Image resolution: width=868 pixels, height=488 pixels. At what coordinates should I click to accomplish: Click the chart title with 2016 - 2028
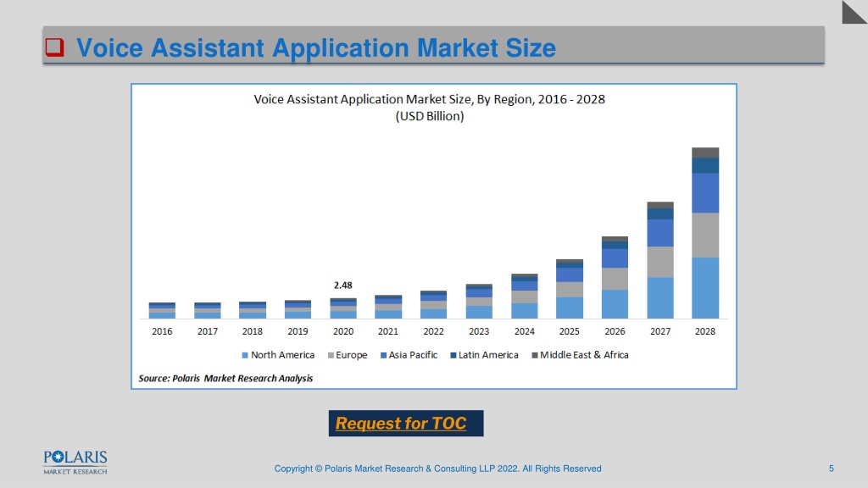click(429, 99)
